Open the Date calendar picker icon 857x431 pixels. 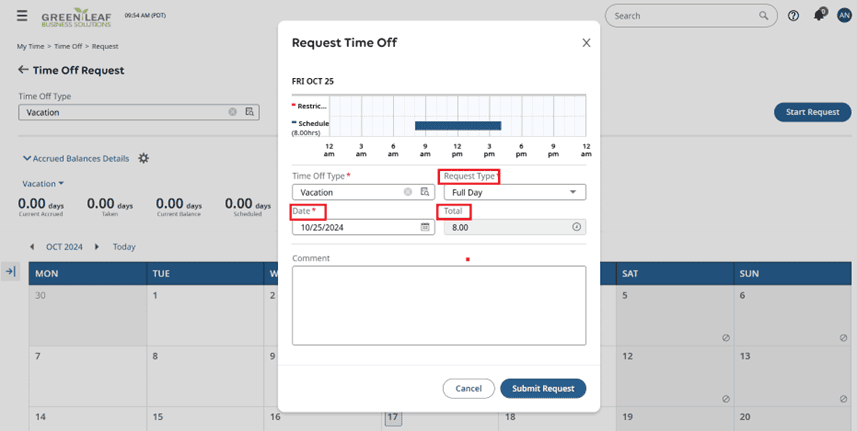pyautogui.click(x=425, y=227)
